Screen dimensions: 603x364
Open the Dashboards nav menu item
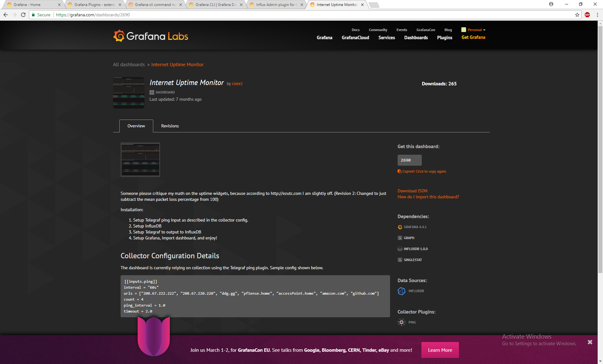point(416,37)
